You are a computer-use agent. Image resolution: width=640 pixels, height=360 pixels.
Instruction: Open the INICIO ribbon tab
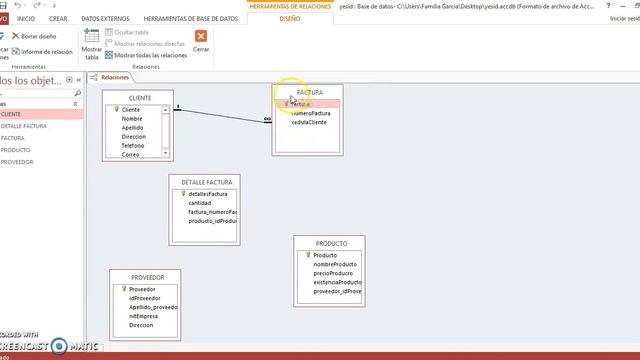[26, 19]
